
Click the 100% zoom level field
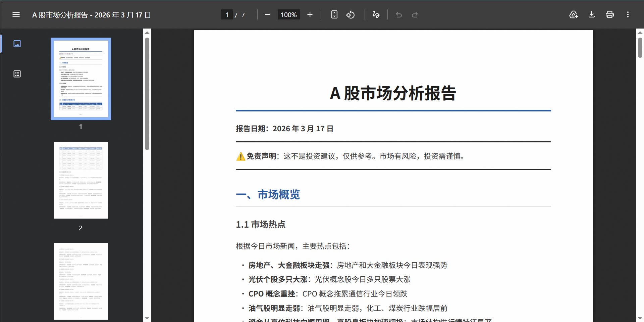coord(288,15)
